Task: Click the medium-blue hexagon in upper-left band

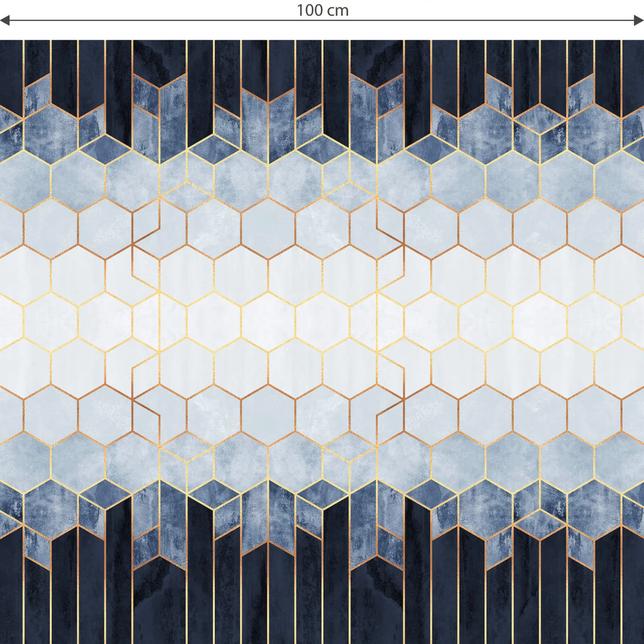Action: 51,133
